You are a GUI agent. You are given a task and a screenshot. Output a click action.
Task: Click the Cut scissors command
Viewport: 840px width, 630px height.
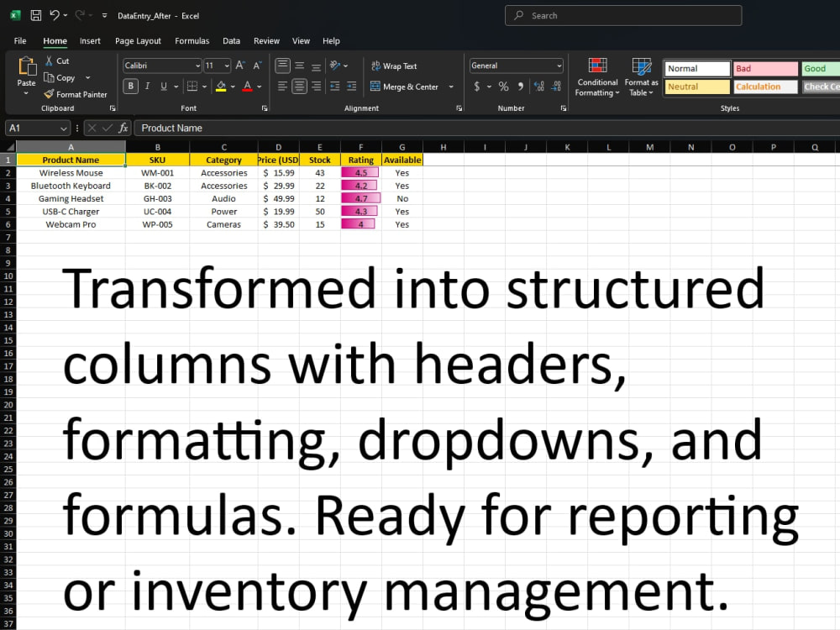tap(57, 61)
